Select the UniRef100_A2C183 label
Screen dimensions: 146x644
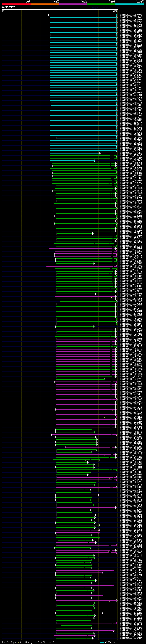coord(131,552)
